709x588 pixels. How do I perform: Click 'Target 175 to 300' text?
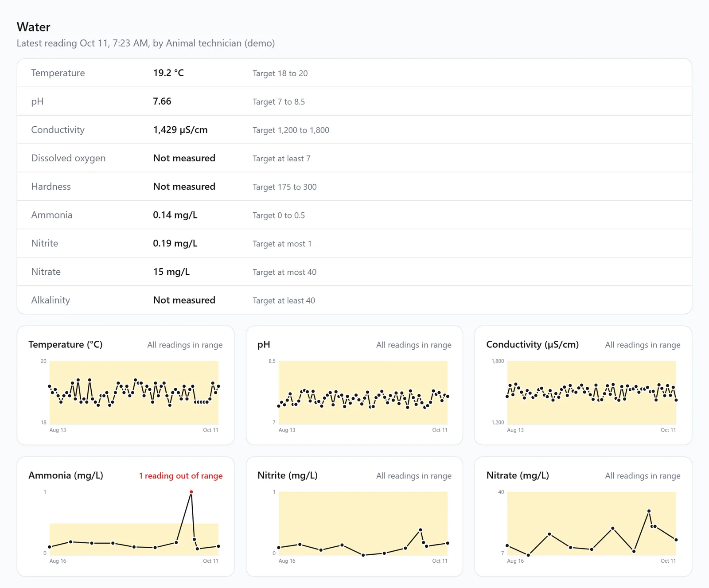point(284,187)
